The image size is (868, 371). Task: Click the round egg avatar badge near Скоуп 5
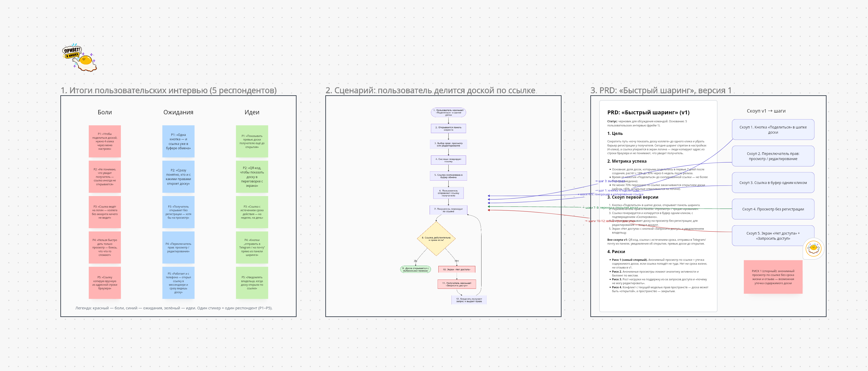tap(813, 249)
